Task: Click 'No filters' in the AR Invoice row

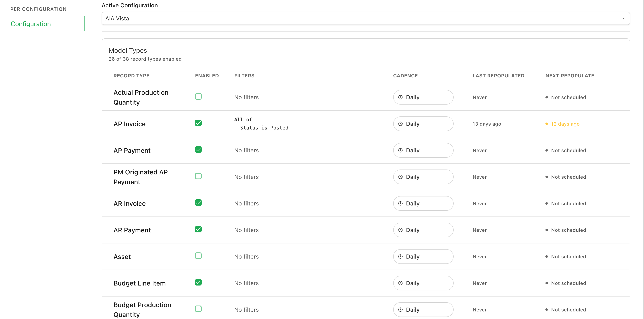Action: tap(246, 203)
